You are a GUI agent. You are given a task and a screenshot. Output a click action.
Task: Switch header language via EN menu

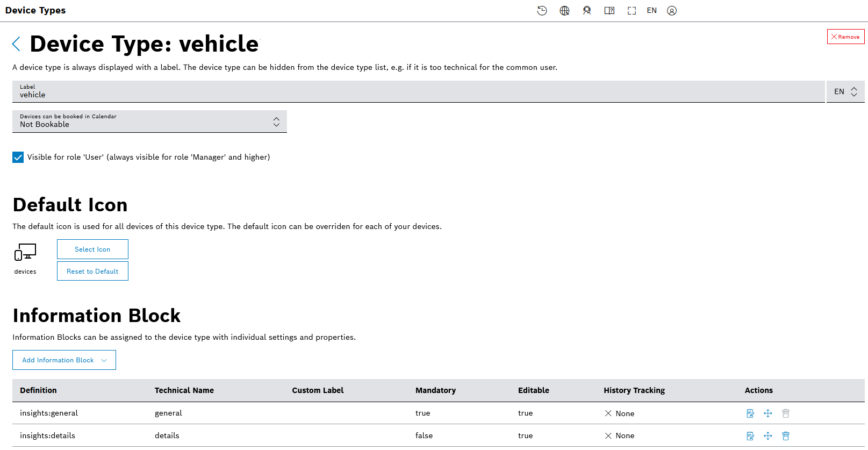[x=651, y=11]
